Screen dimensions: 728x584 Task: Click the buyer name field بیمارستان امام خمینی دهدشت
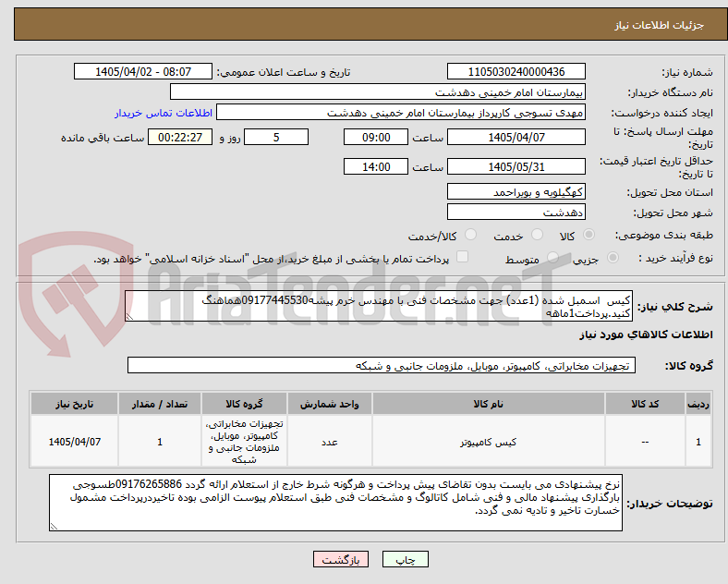[378, 91]
